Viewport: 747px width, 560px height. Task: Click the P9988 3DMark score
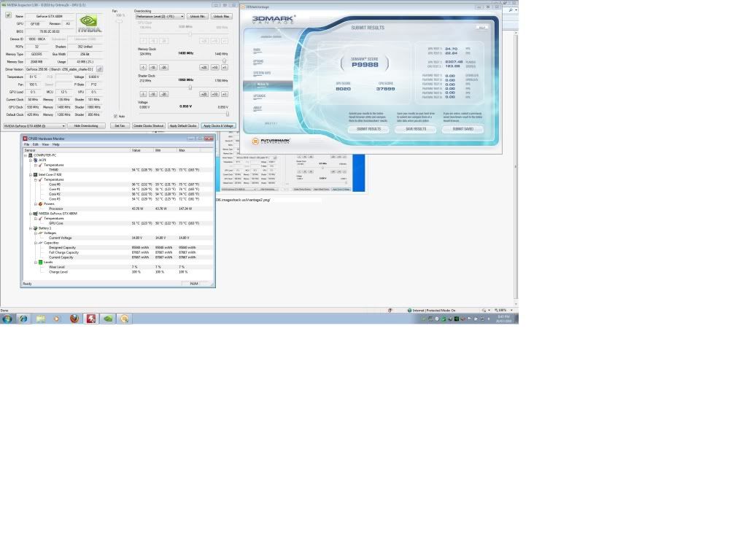pyautogui.click(x=365, y=65)
